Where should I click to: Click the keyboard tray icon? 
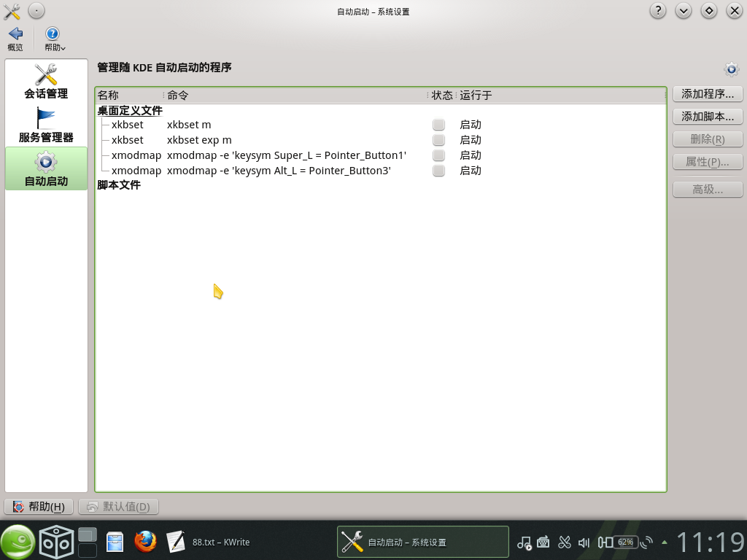point(543,542)
